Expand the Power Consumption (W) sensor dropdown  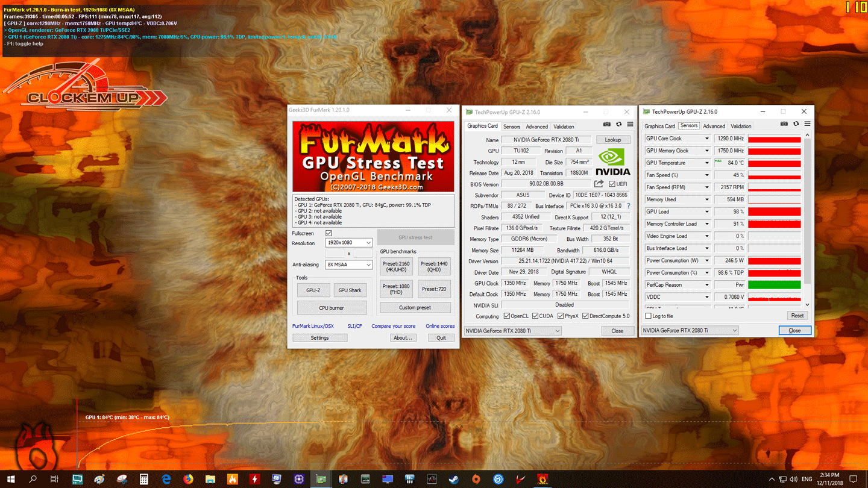click(707, 260)
